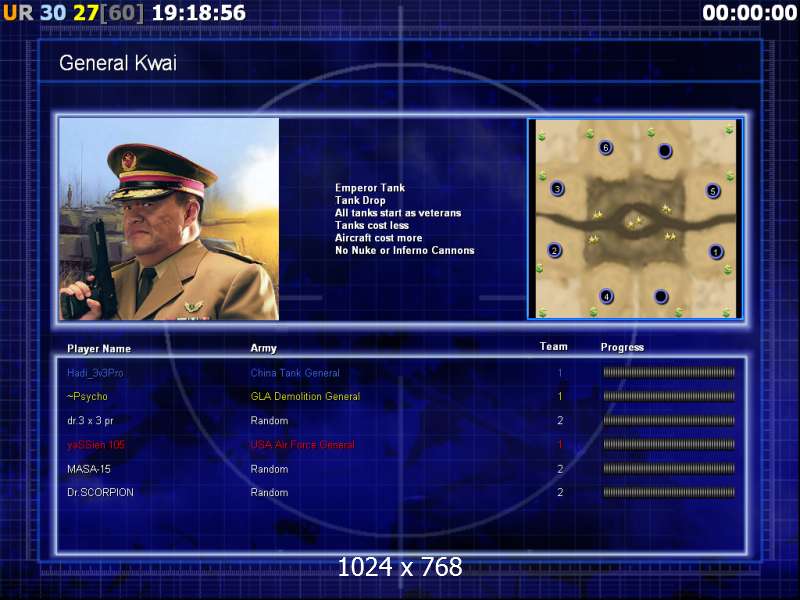Image resolution: width=800 pixels, height=600 pixels.
Task: Click the team number in ~Psycho's row
Action: [x=560, y=396]
